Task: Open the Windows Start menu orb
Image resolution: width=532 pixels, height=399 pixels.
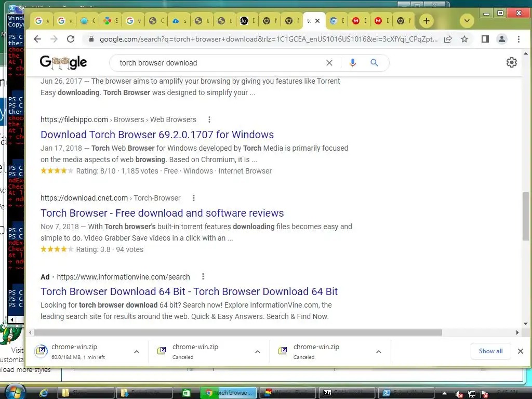Action: tap(15, 392)
